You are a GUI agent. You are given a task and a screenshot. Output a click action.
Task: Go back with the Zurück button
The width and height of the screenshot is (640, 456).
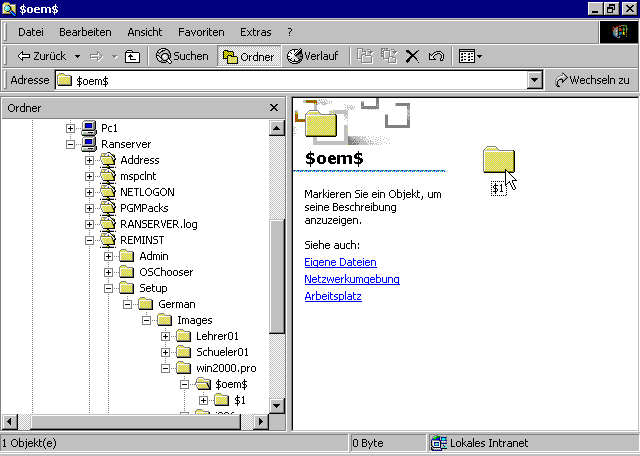click(x=41, y=56)
